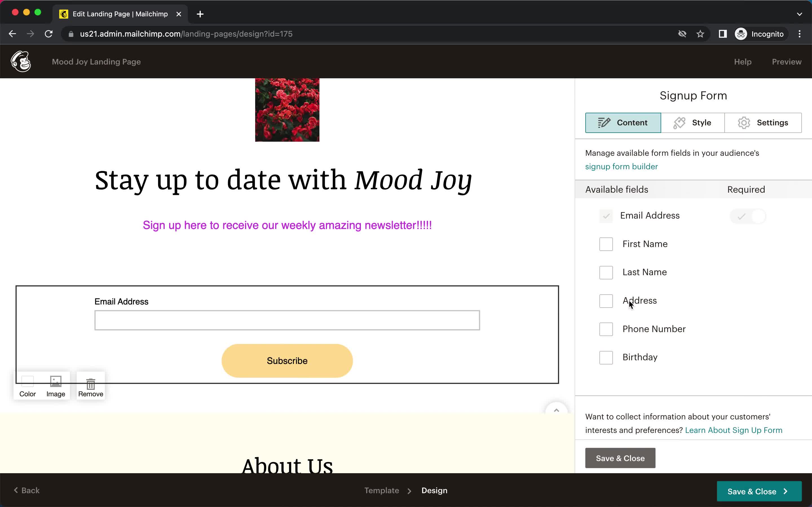Click the Mailchimp monkey logo icon
Image resolution: width=812 pixels, height=507 pixels.
(21, 62)
